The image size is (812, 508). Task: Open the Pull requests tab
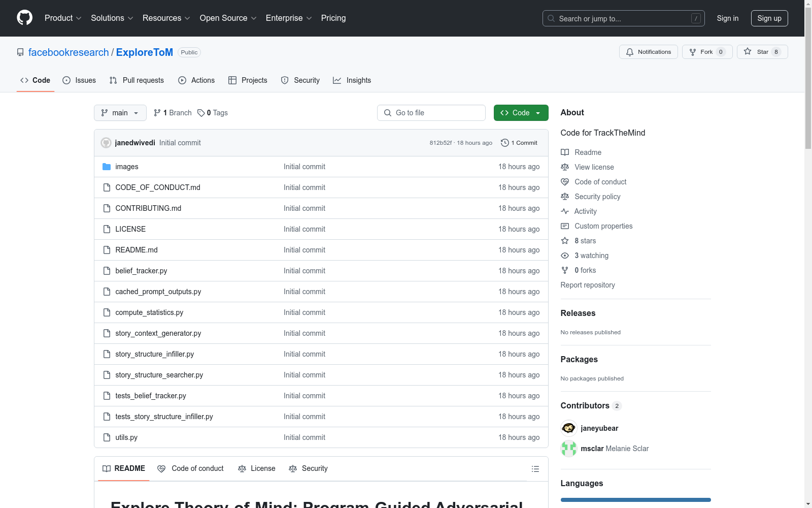click(x=137, y=80)
